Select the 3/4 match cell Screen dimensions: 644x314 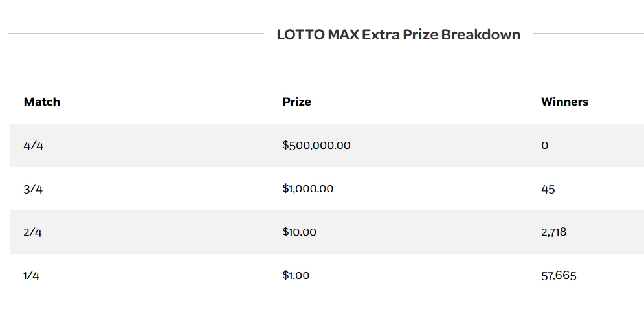click(34, 189)
